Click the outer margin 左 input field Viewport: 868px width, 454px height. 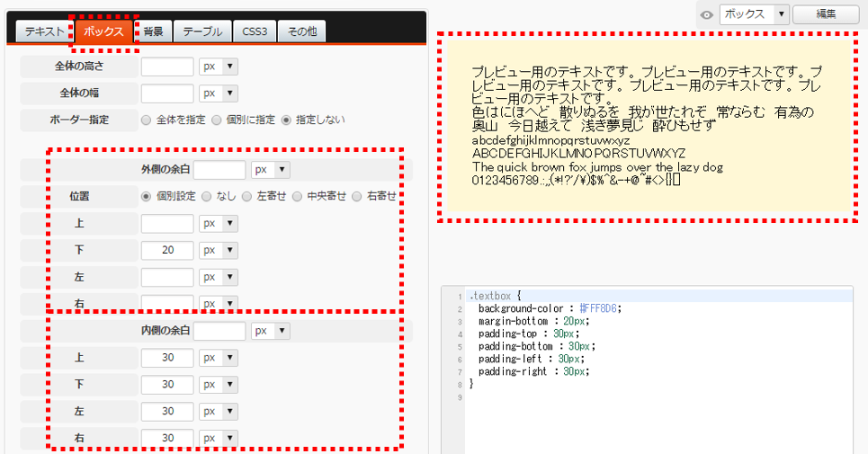coord(167,277)
